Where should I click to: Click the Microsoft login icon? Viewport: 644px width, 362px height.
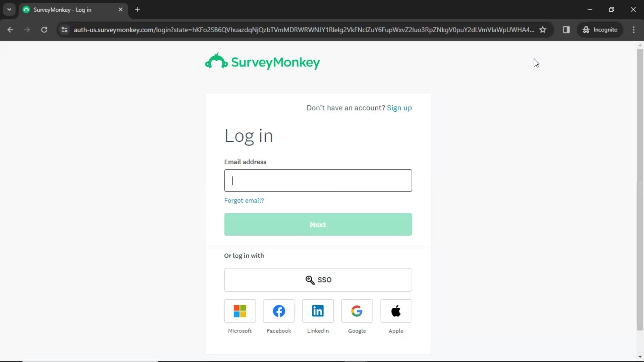240,311
